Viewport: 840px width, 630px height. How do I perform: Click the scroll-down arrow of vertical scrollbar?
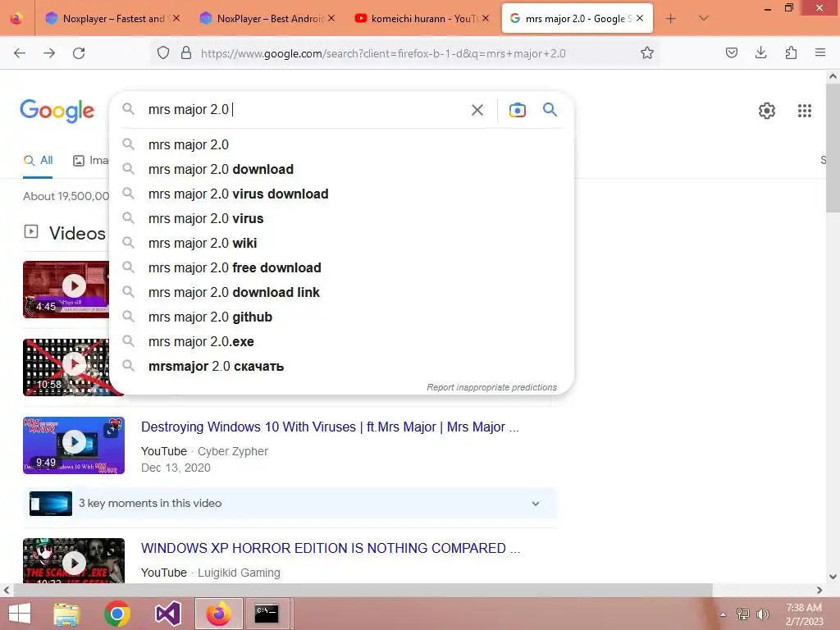click(833, 577)
